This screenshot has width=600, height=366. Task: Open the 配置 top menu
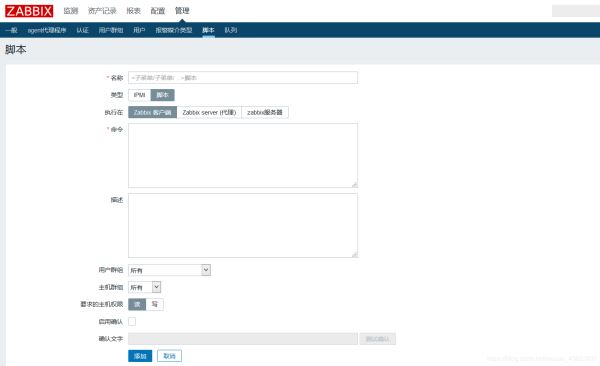click(158, 11)
